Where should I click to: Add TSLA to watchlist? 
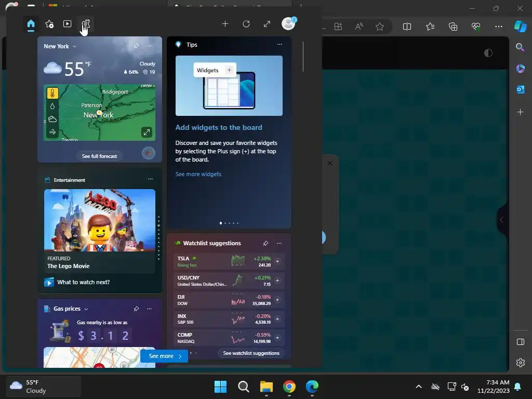pyautogui.click(x=277, y=261)
